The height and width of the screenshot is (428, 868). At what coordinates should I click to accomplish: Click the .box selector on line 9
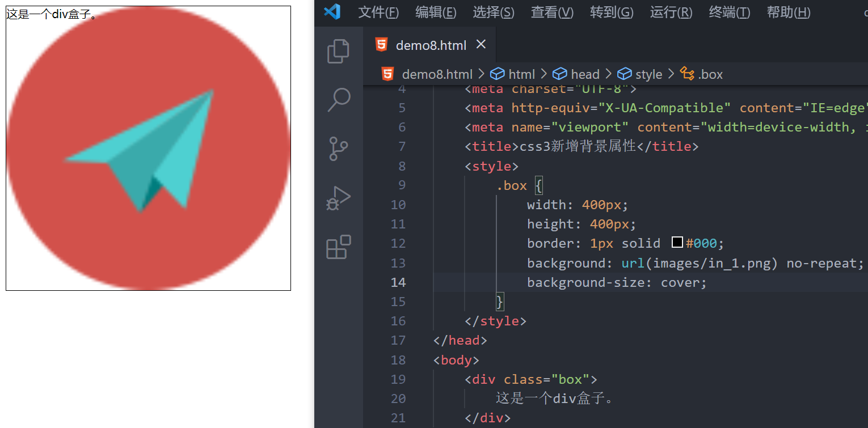pyautogui.click(x=512, y=185)
